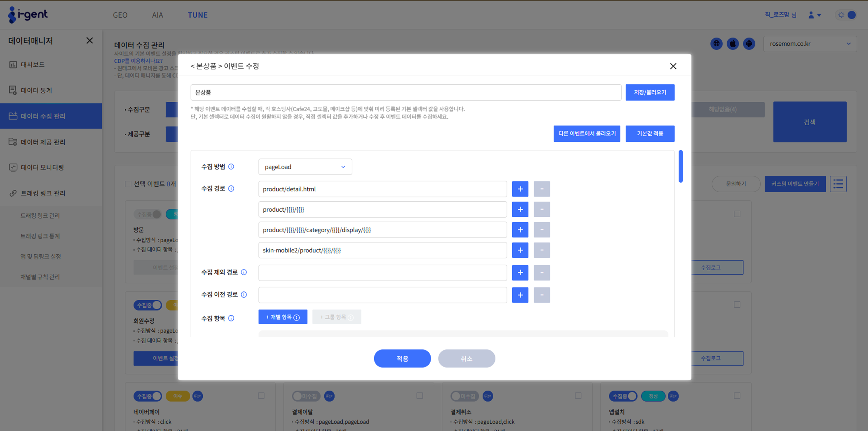Click the 기본값 적용 button

(650, 134)
